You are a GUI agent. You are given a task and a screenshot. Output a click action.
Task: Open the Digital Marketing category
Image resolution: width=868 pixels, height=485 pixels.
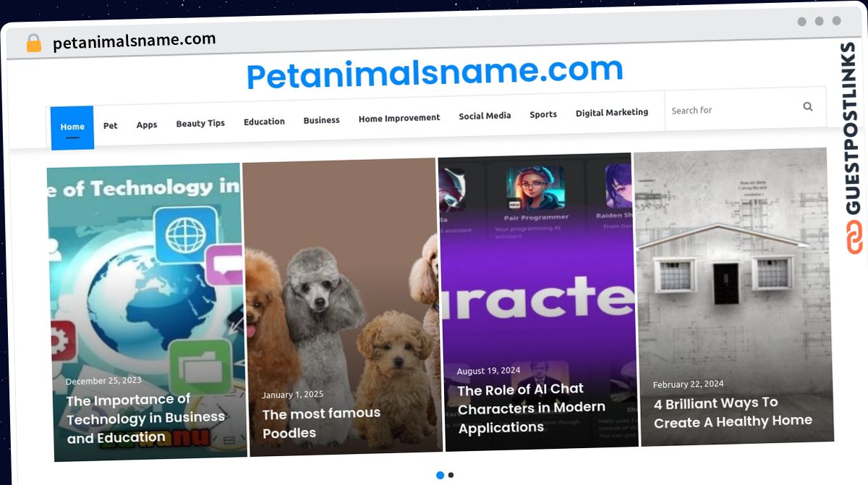(612, 113)
